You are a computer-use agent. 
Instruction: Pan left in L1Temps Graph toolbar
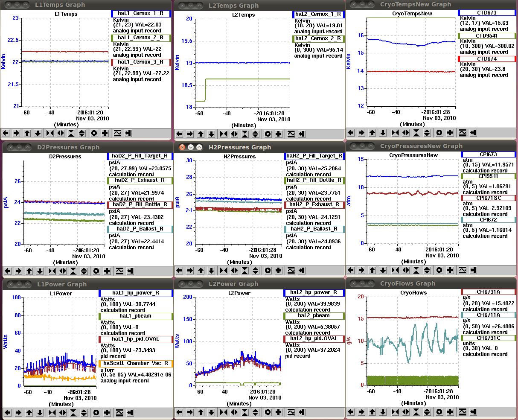click(6, 133)
